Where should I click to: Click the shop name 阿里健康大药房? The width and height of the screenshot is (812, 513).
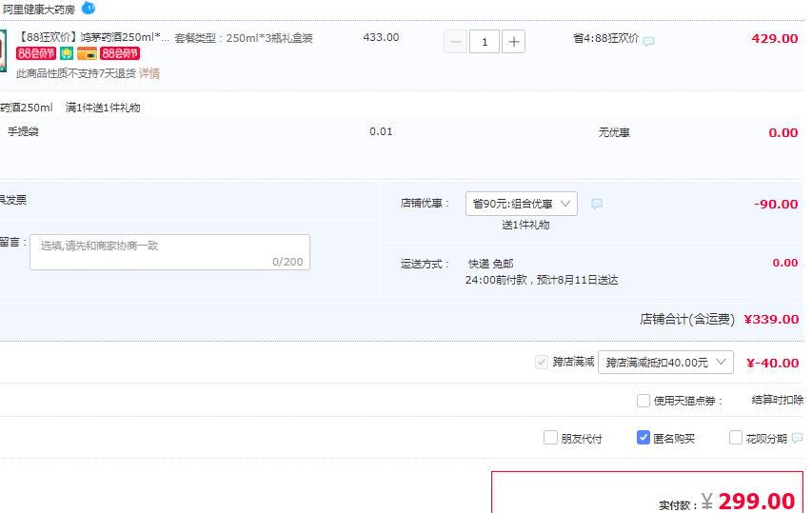coord(39,9)
